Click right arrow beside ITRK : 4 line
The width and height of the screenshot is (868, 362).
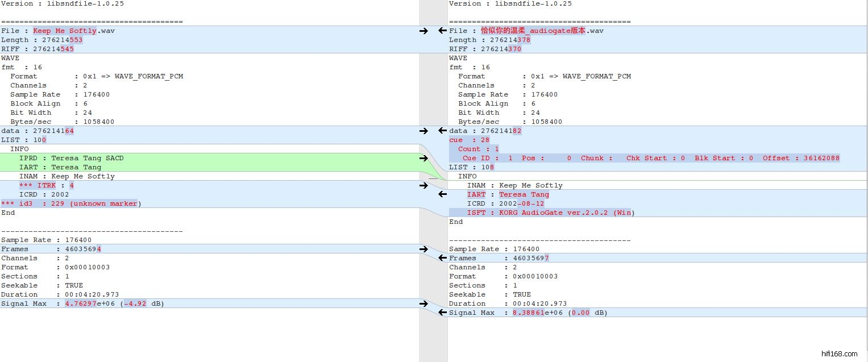point(423,185)
